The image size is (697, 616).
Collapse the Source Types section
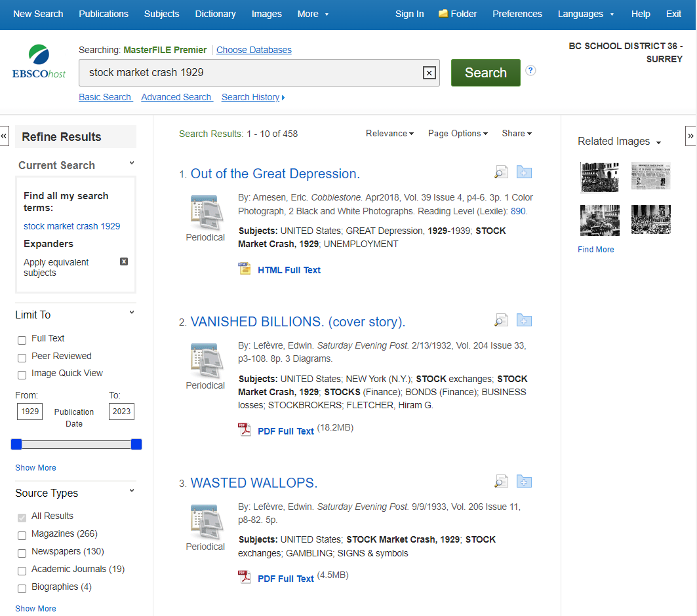pos(132,491)
